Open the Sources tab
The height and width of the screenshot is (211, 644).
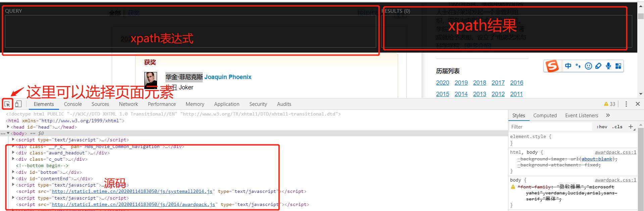coord(100,104)
